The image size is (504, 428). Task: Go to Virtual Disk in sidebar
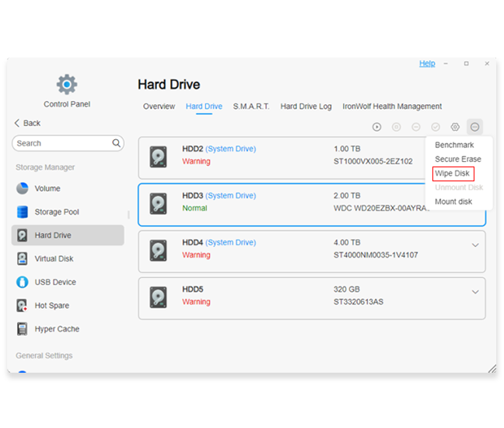tap(54, 258)
